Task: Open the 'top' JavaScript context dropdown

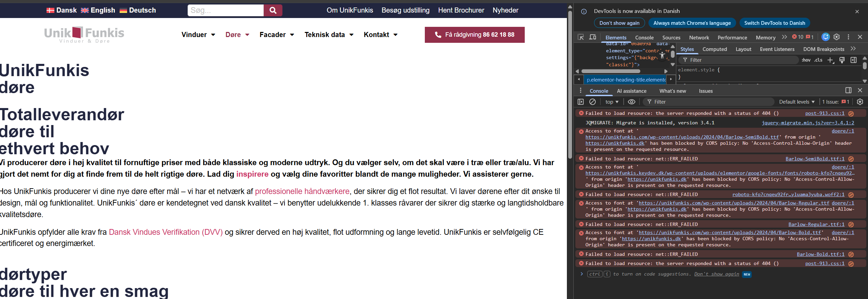Action: [x=612, y=102]
